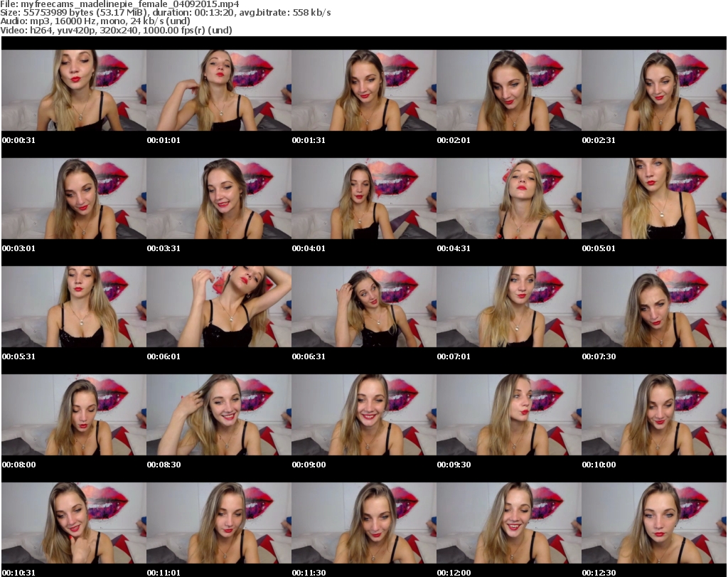Image resolution: width=728 pixels, height=577 pixels.
Task: Click the Audio mp3 info line
Action: tap(95, 21)
